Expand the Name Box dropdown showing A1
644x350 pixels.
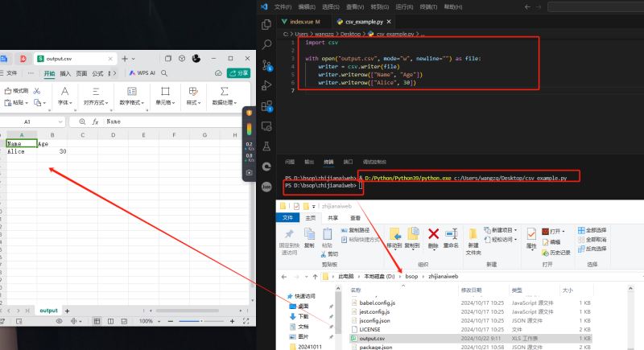click(60, 121)
